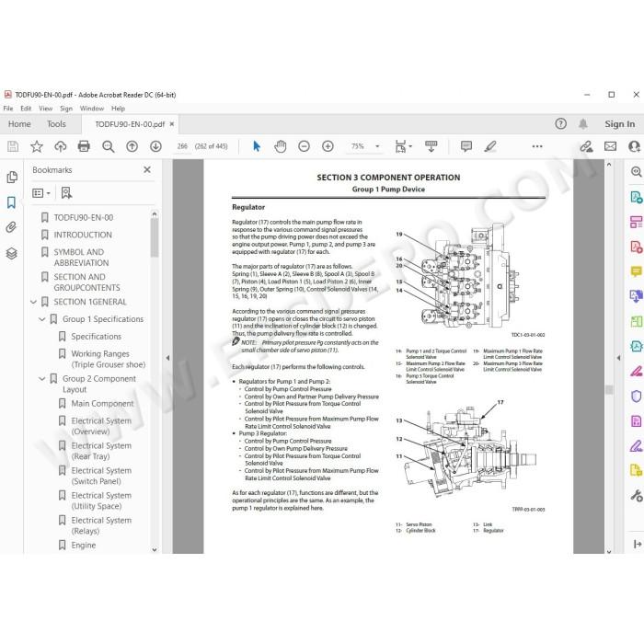Collapse Group 2 Component Layout

[x=42, y=379]
